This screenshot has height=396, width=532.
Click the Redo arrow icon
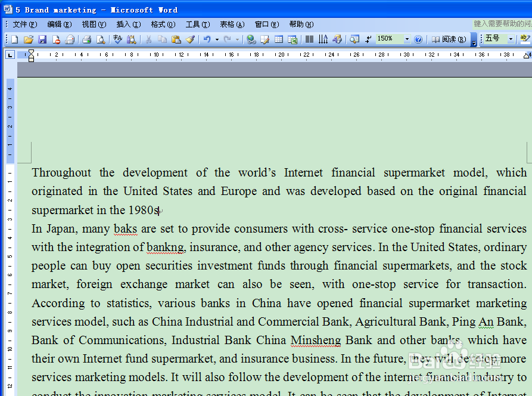coord(228,39)
